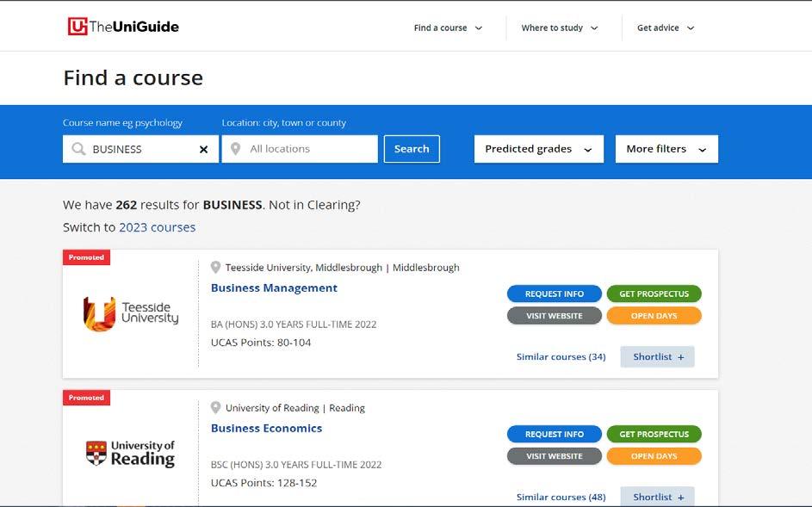Image resolution: width=812 pixels, height=507 pixels.
Task: Click VISIT WEBSITE for Teesside University
Action: click(x=555, y=316)
